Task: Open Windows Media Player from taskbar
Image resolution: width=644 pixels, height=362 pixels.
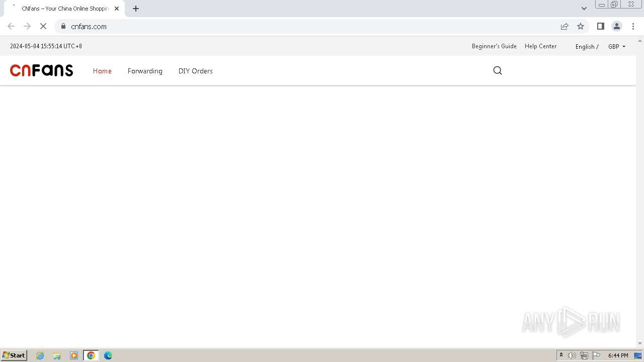Action: click(74, 355)
